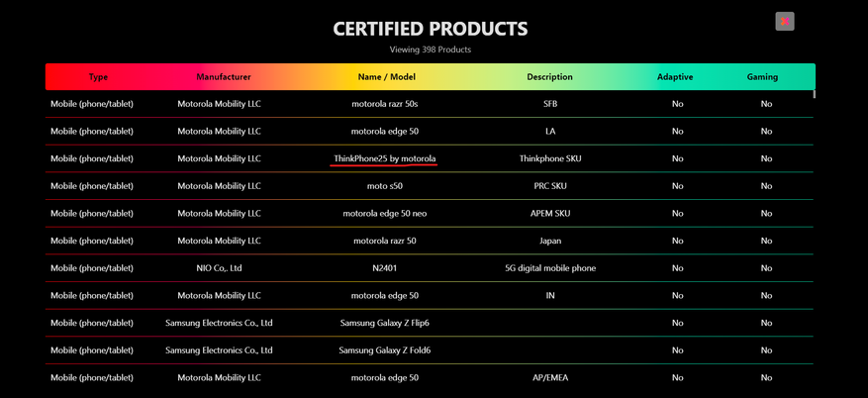Image resolution: width=868 pixels, height=398 pixels.
Task: Click the 5G digital mobile phone description
Action: click(x=550, y=268)
